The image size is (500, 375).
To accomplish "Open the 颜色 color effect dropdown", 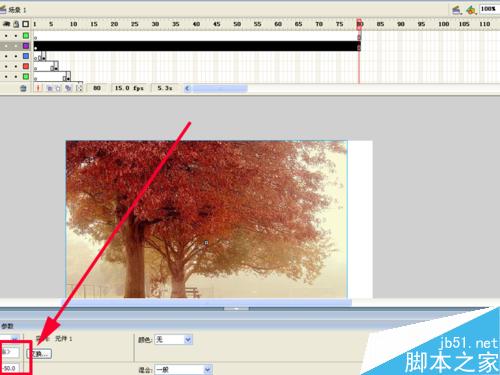I will point(173,340).
